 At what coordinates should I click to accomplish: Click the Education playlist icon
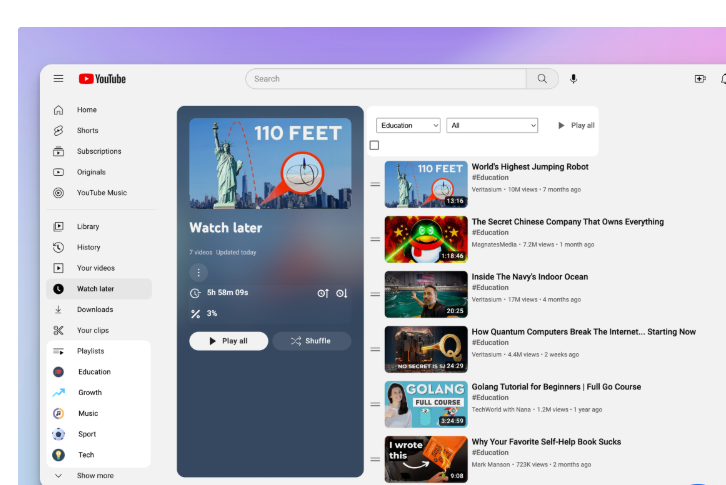point(58,372)
